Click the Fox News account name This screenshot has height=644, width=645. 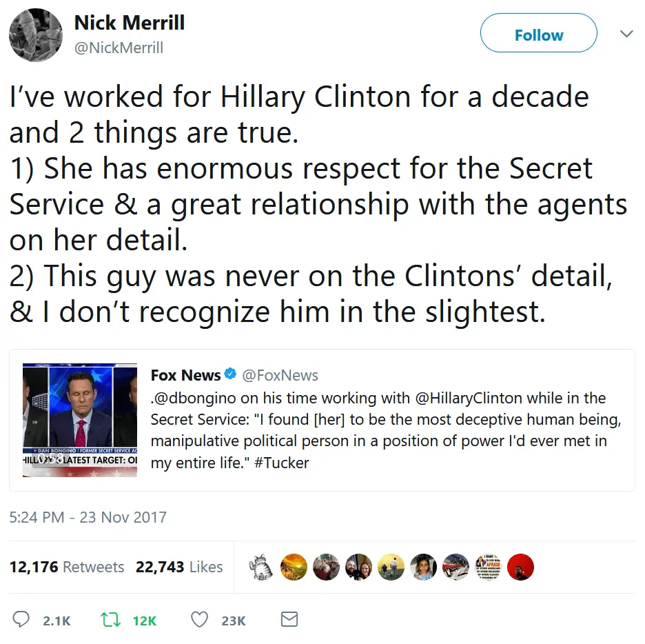[x=185, y=375]
